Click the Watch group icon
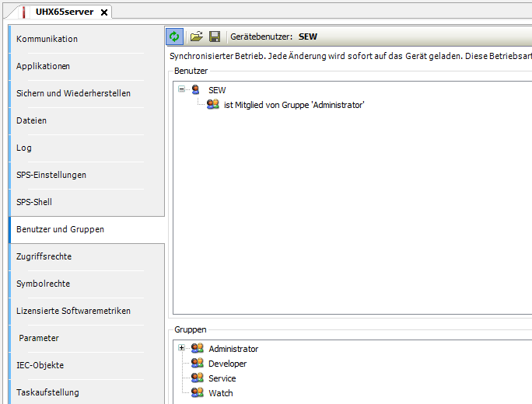Screen dimensions: 532x404 tap(198, 393)
